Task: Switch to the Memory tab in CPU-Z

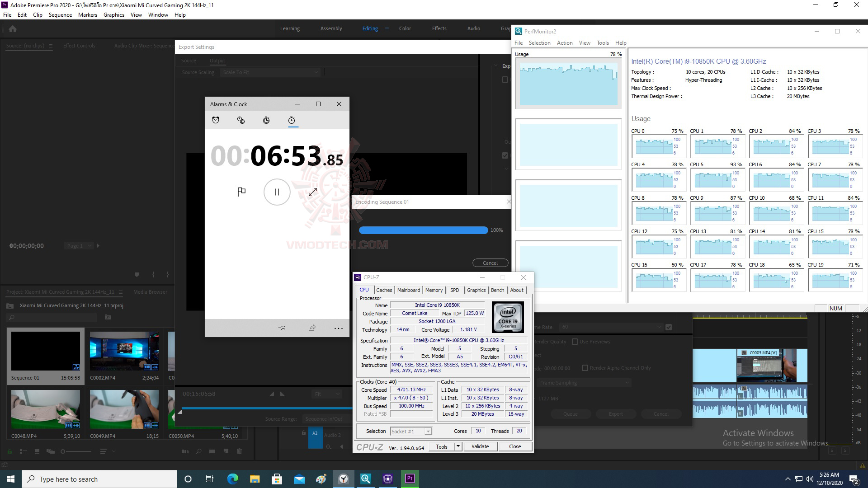Action: click(434, 290)
